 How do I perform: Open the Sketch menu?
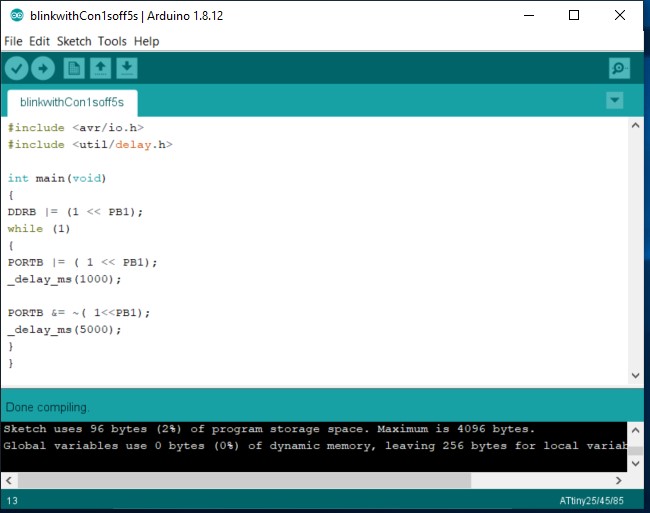tap(74, 41)
